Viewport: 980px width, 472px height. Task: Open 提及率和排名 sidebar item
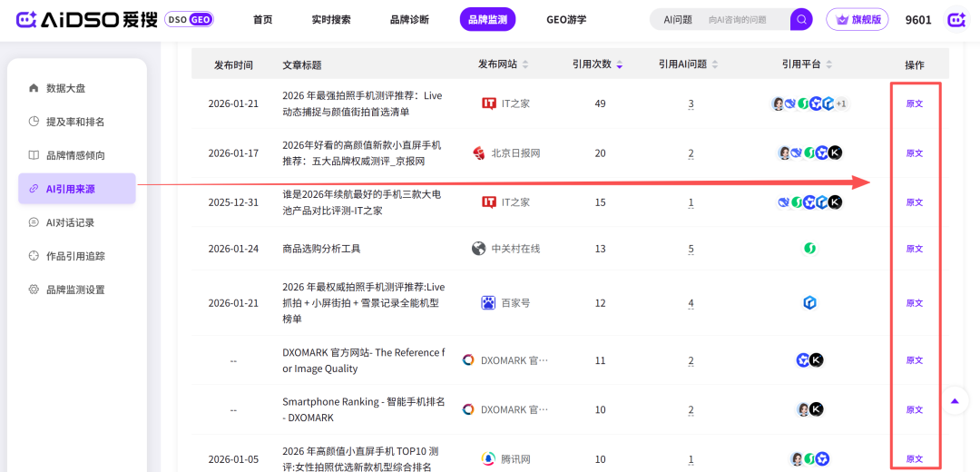[x=77, y=122]
